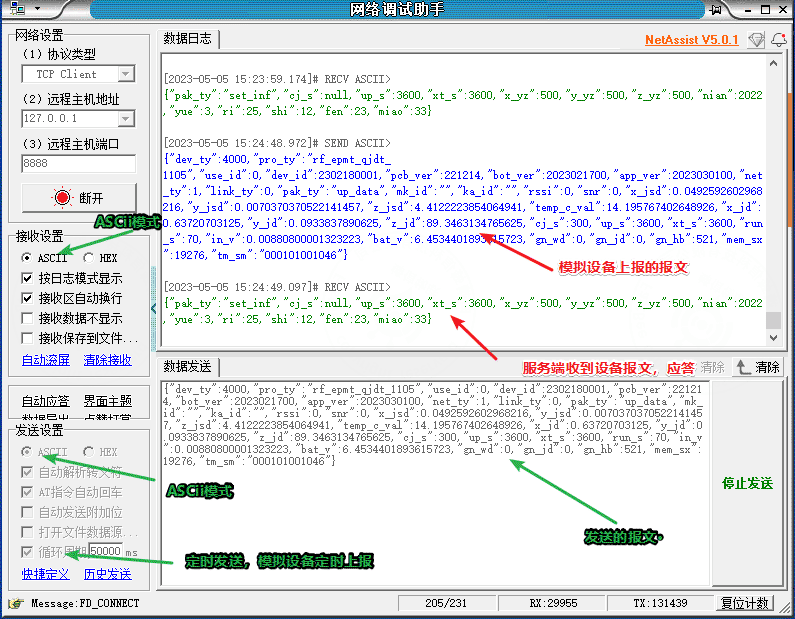Toggle log mode display checkbox
The width and height of the screenshot is (795, 619).
click(x=27, y=278)
